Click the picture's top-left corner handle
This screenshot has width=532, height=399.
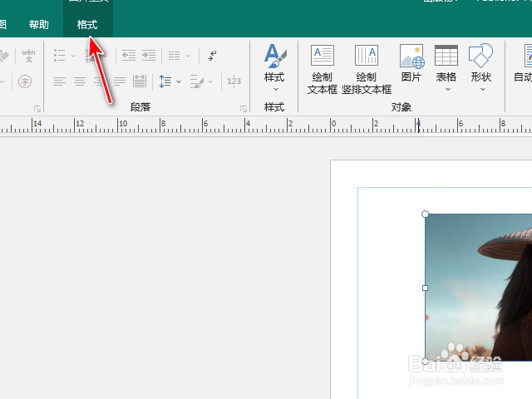[425, 214]
